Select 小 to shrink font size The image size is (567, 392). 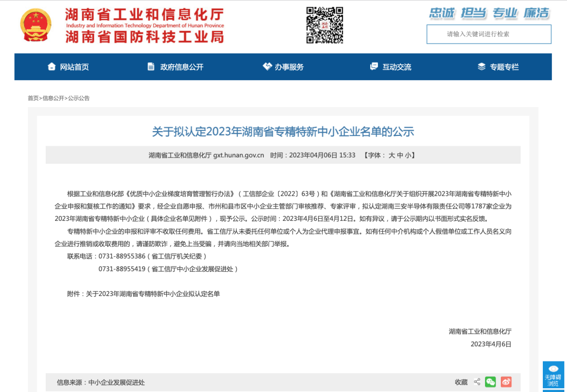coord(409,155)
